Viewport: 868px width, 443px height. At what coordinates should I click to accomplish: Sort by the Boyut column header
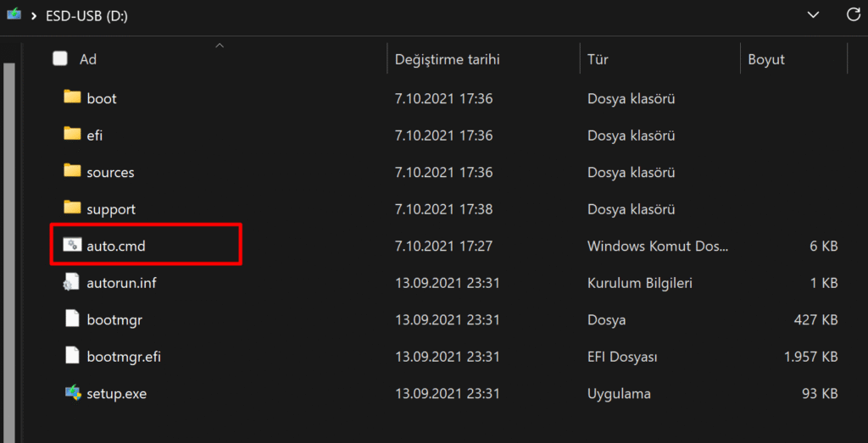click(766, 59)
